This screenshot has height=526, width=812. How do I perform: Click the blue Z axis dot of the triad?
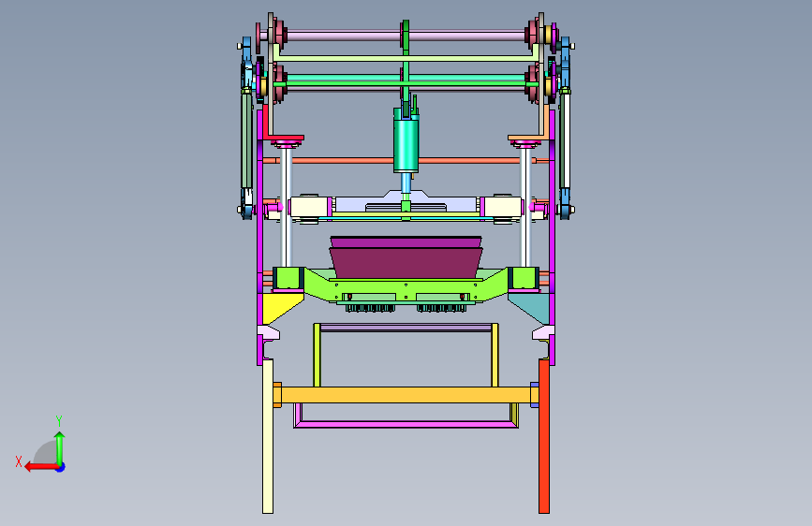61,467
